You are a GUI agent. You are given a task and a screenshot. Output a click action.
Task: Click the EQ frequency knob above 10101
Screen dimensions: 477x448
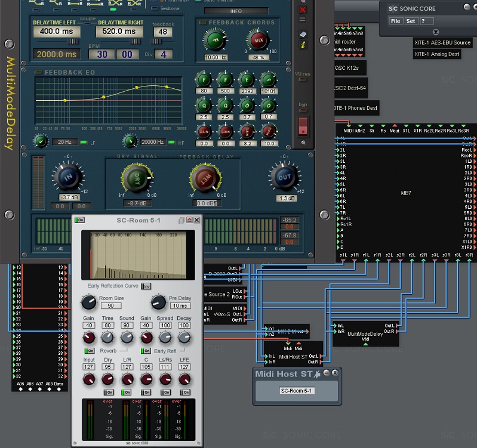(x=269, y=79)
